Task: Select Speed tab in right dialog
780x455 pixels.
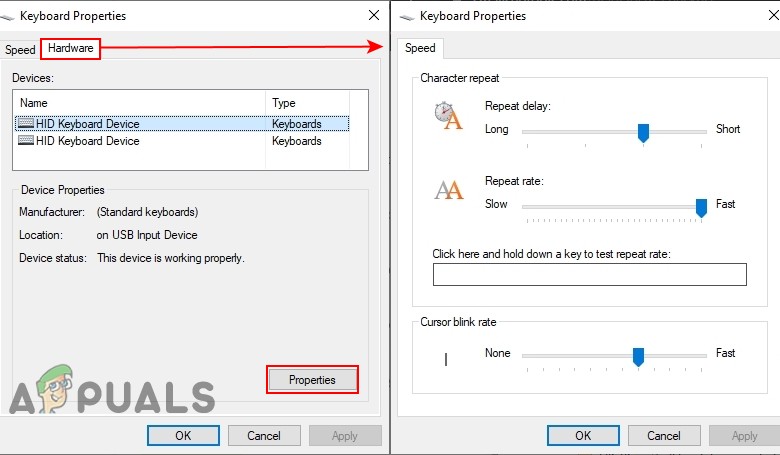Action: [x=420, y=48]
